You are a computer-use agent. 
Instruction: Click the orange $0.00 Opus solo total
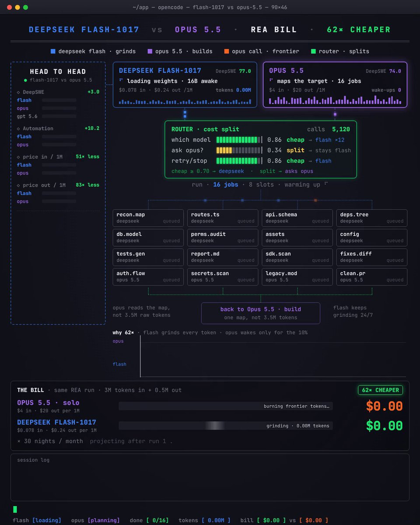384,406
